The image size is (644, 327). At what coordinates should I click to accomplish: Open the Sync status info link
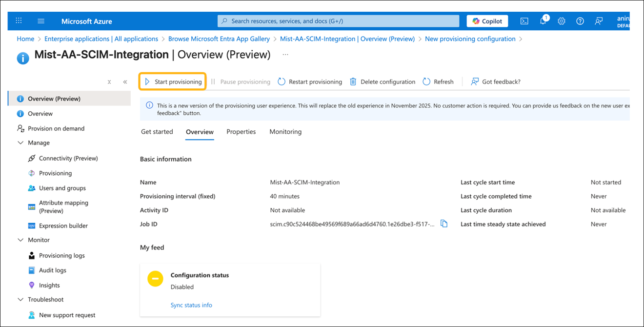(191, 305)
